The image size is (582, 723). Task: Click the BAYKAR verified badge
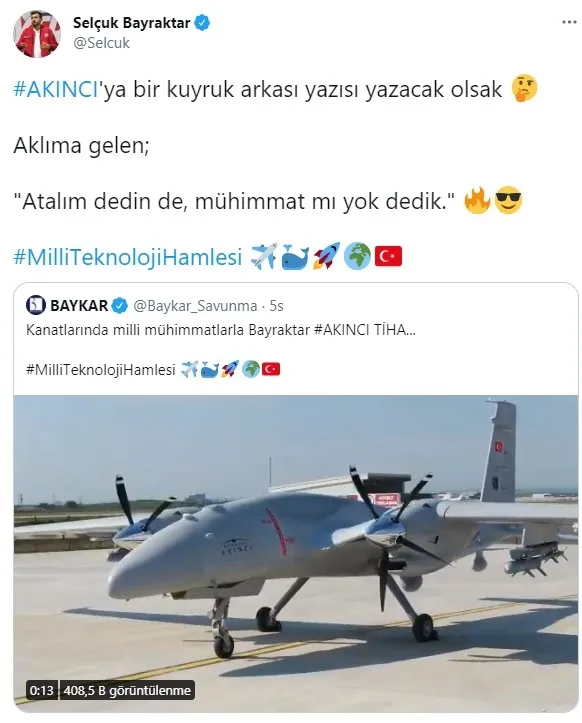120,305
